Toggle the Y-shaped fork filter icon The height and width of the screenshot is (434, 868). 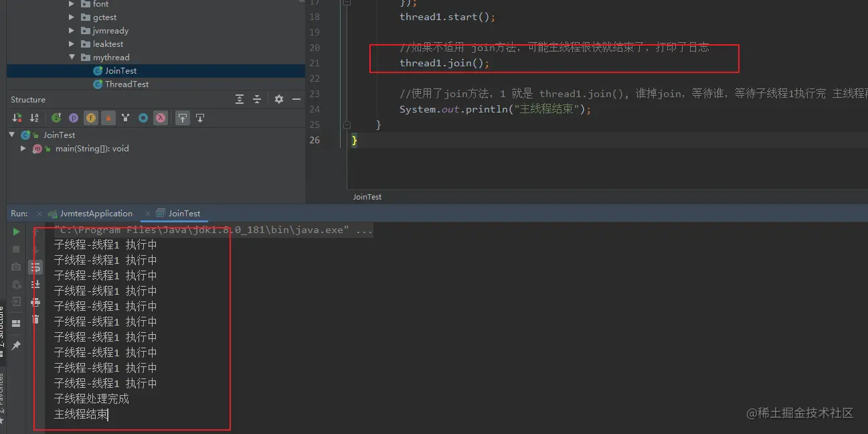(126, 118)
